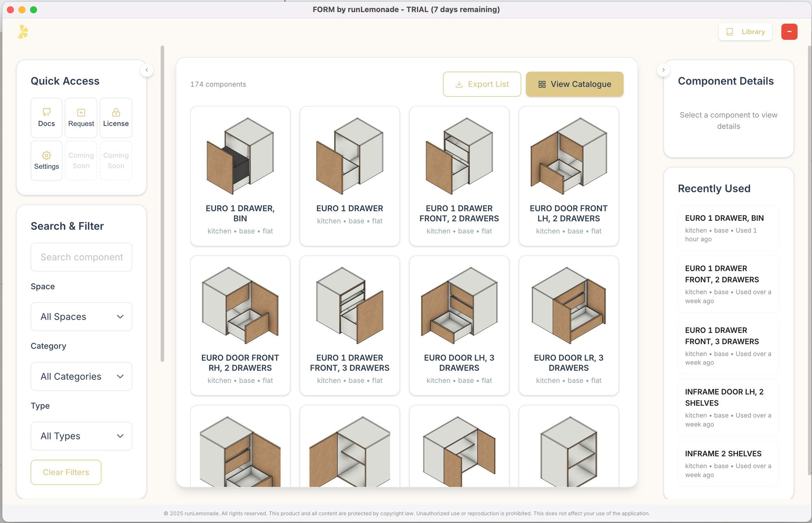Open recently used INFRAME 2 SHELVES item

[x=728, y=463]
